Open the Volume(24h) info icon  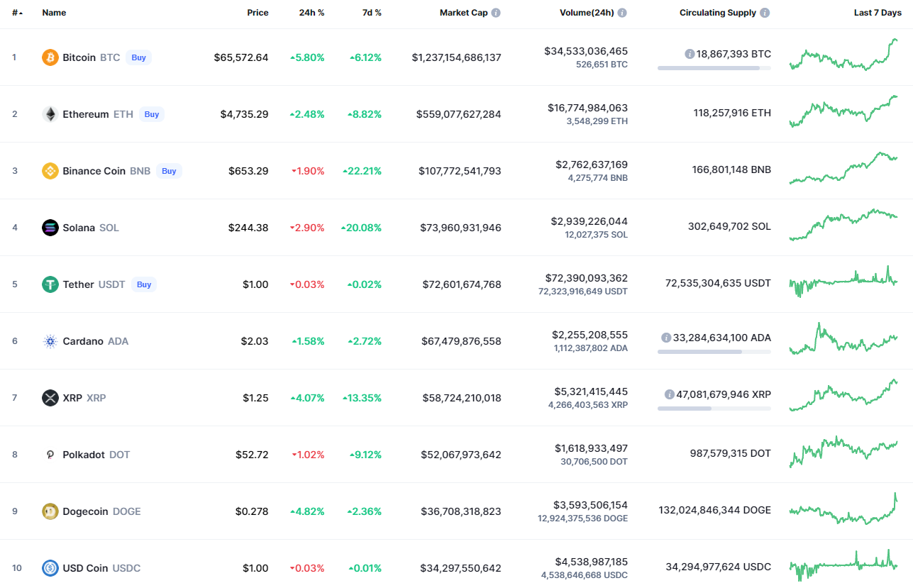pos(622,13)
